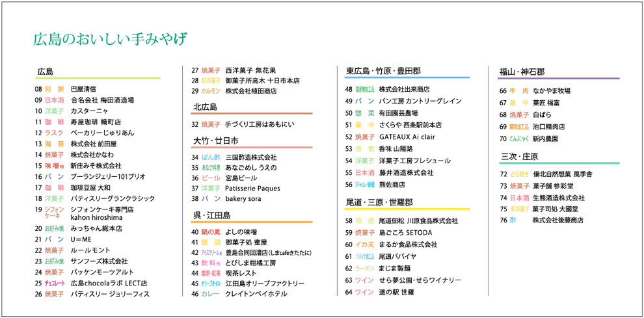Click the ラスク category label
Image resolution: width=644 pixels, height=318 pixels.
54,133
